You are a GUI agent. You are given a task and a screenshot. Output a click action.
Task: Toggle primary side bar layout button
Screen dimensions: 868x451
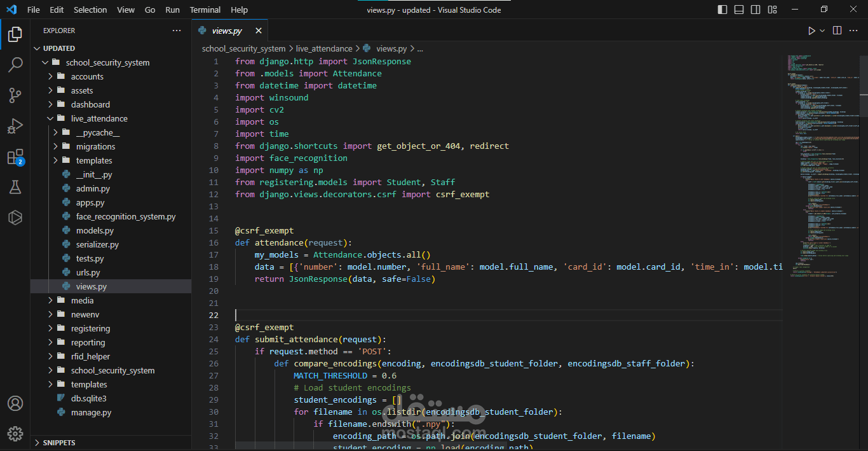click(x=722, y=10)
